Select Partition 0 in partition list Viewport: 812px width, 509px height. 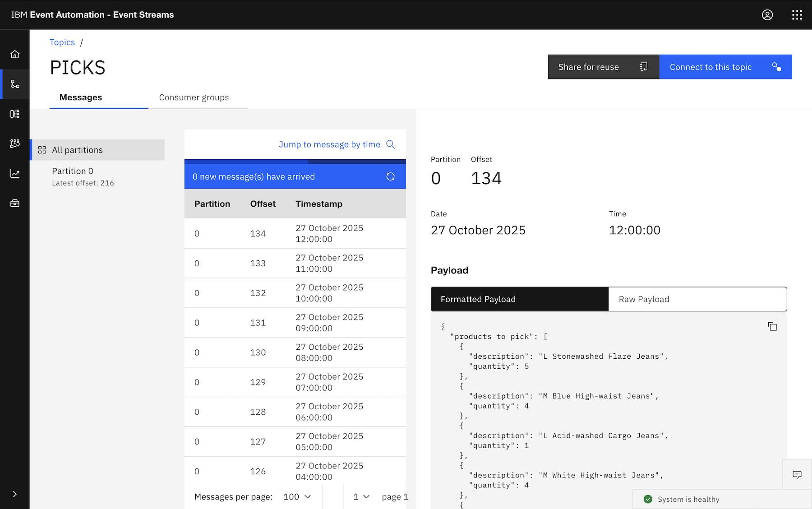(73, 171)
